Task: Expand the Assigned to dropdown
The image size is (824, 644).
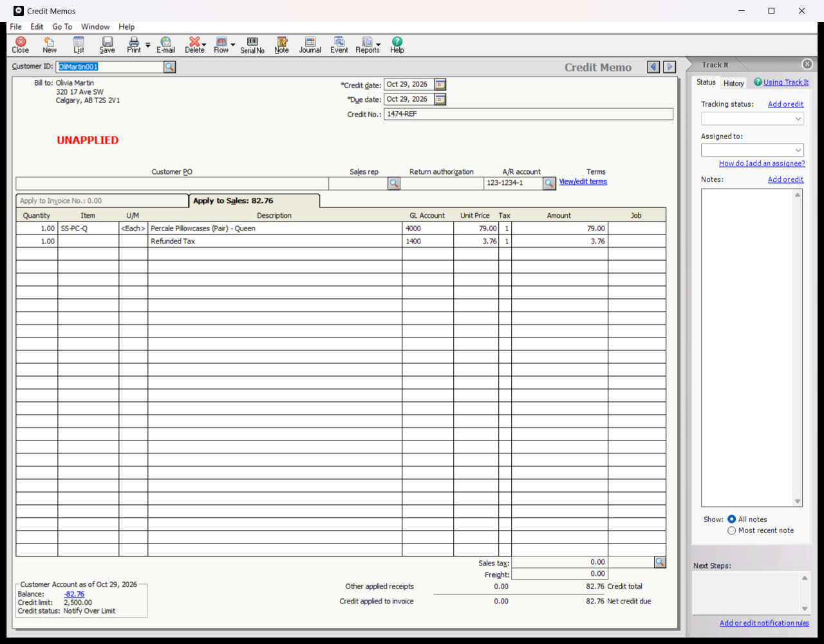Action: 798,150
